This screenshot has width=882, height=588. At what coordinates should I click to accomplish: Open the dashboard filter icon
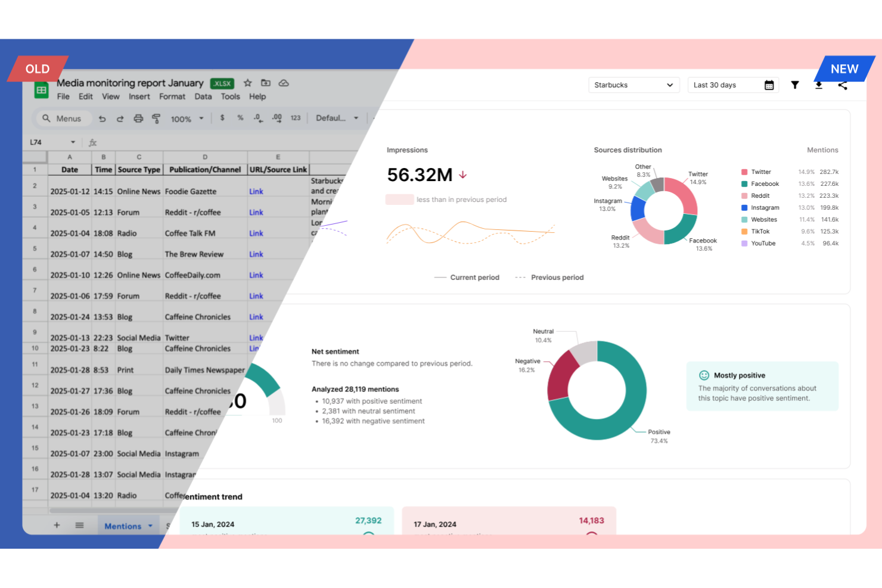click(x=794, y=85)
